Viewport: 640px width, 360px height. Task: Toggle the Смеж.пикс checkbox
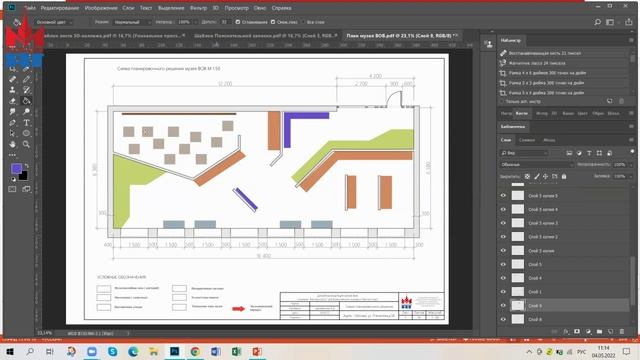point(273,22)
